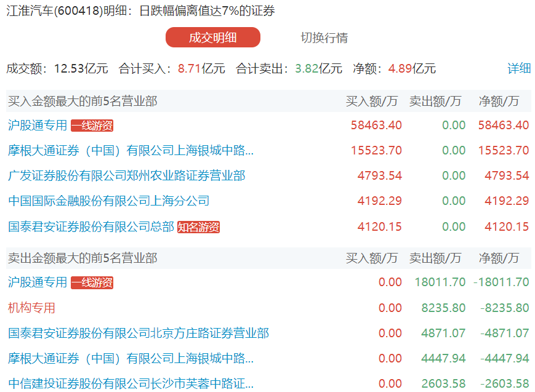Click the 卖出金额最大的前5名营业部 header

[x=82, y=258]
